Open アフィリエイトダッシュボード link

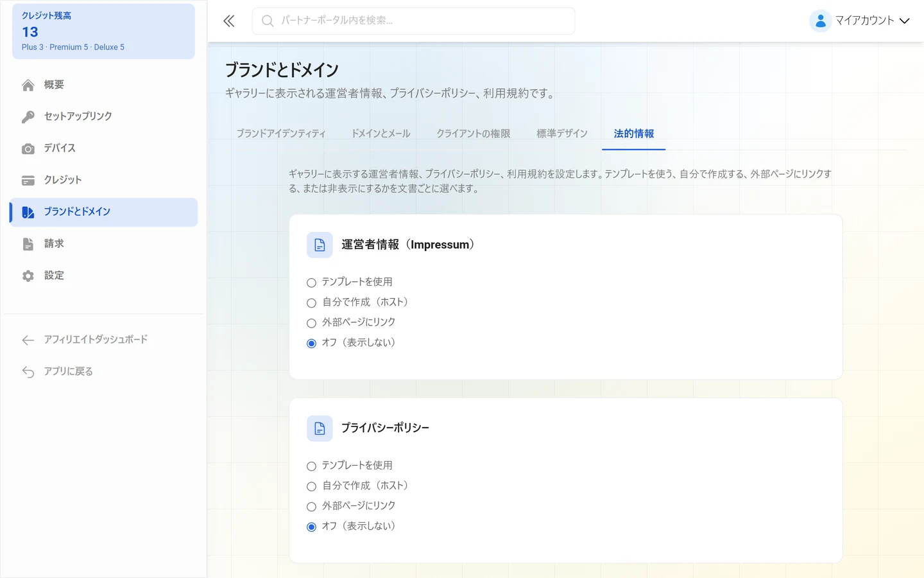(103, 340)
